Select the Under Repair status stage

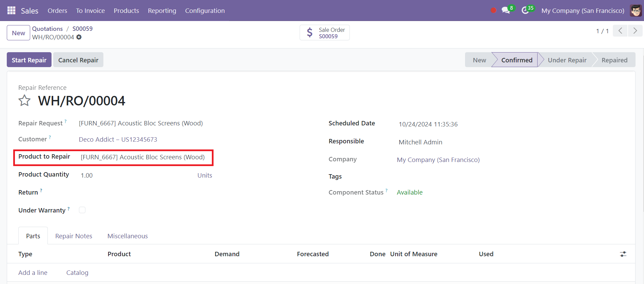(x=567, y=60)
